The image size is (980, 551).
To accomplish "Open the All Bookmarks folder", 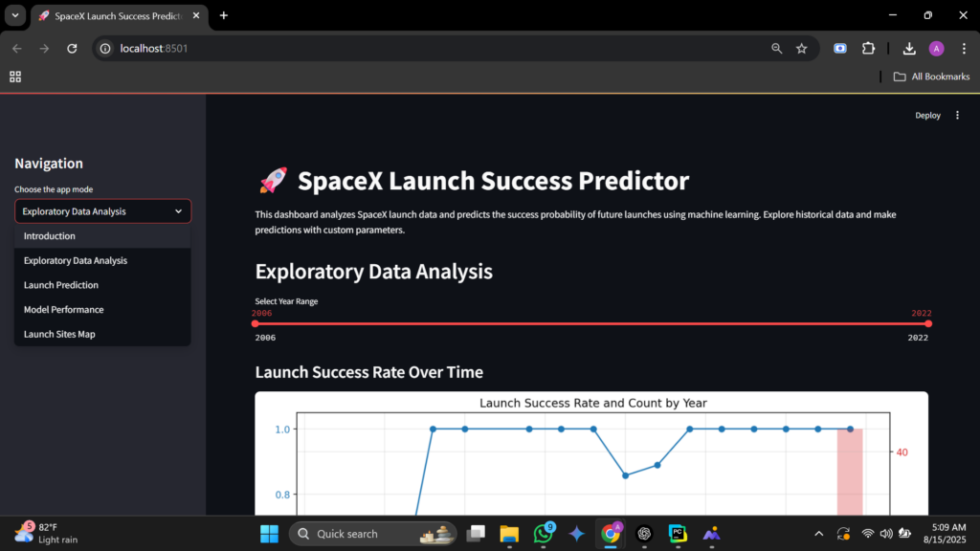I will pos(931,77).
